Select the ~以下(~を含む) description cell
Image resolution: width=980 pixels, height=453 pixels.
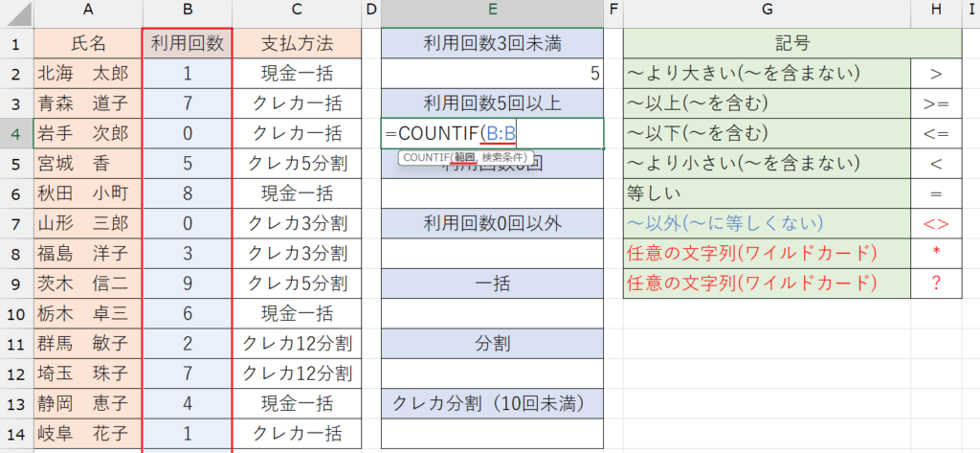pyautogui.click(x=767, y=134)
